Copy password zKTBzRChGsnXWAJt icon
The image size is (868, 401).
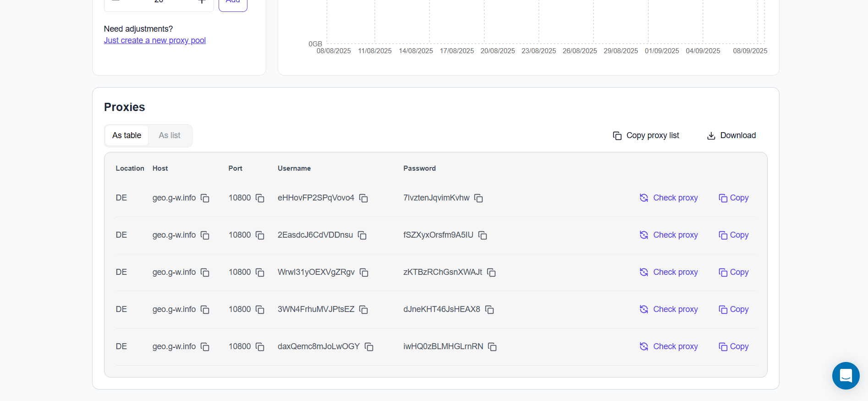[x=491, y=273]
